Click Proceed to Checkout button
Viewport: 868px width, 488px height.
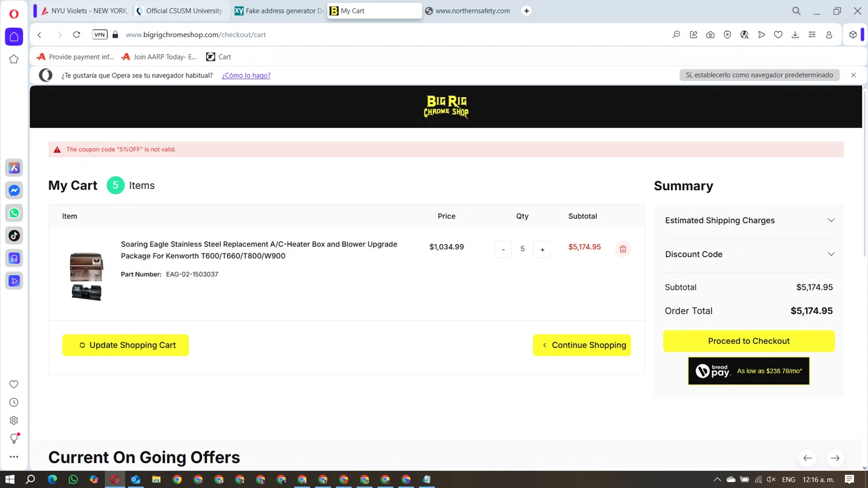coord(749,341)
